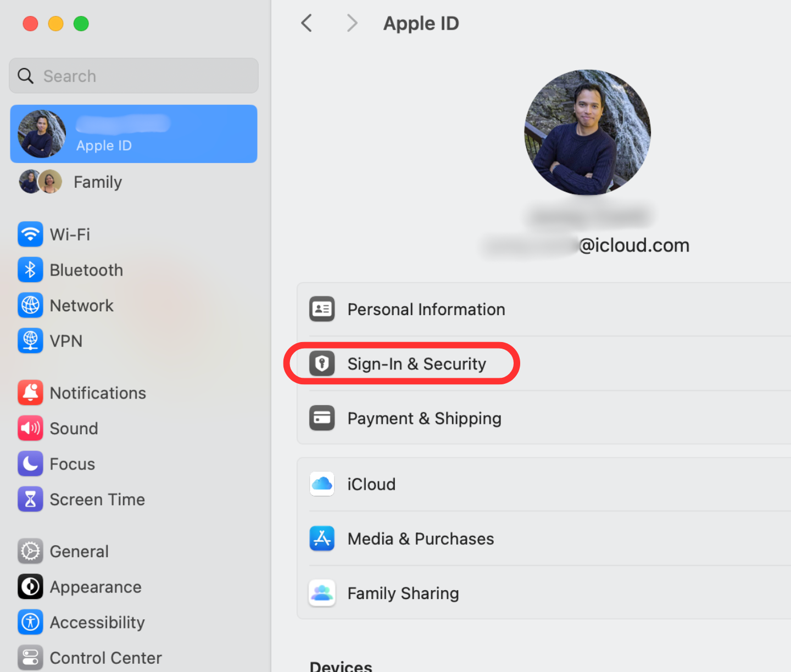Open Screen Time settings
791x672 pixels.
click(x=133, y=500)
